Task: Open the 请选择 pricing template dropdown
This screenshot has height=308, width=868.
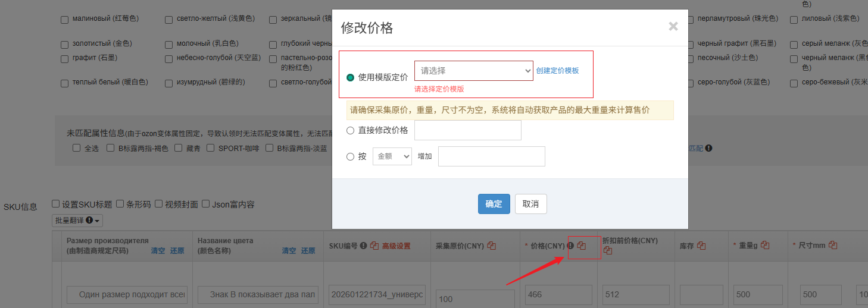Action: tap(473, 71)
